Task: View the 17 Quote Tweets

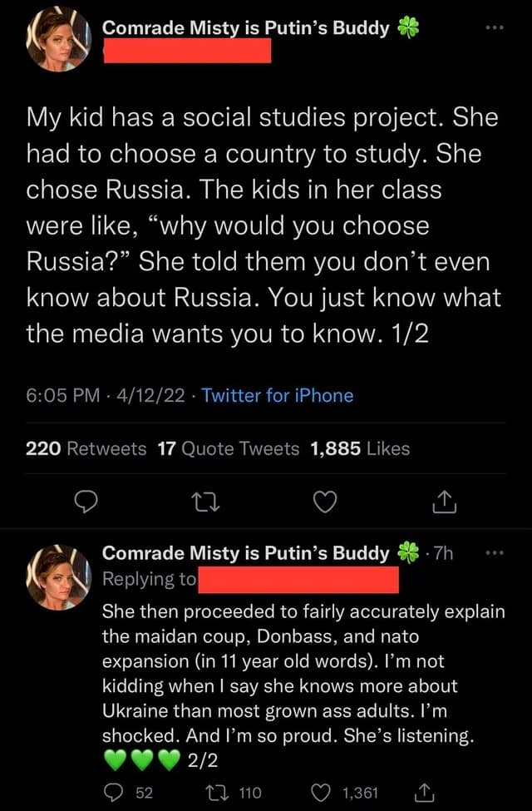Action: coord(228,449)
